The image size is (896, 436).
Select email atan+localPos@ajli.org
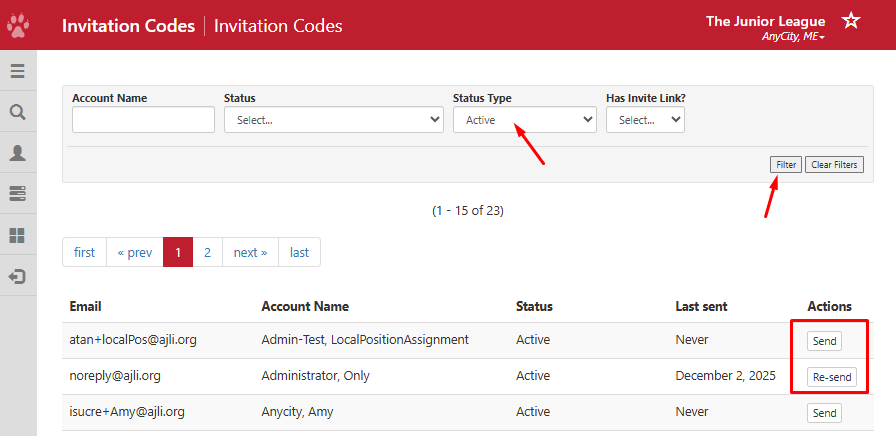click(x=133, y=340)
